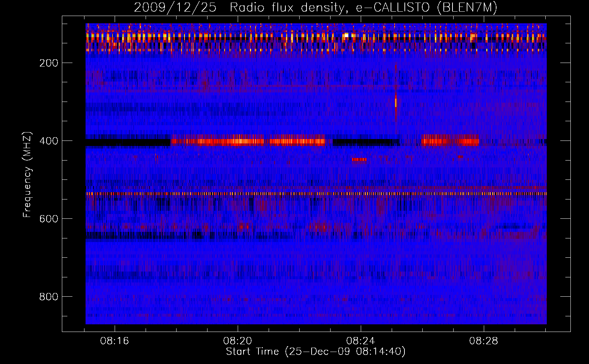Image resolution: width=589 pixels, height=364 pixels.
Task: Select the frequency tick label 600
Action: pyautogui.click(x=49, y=219)
